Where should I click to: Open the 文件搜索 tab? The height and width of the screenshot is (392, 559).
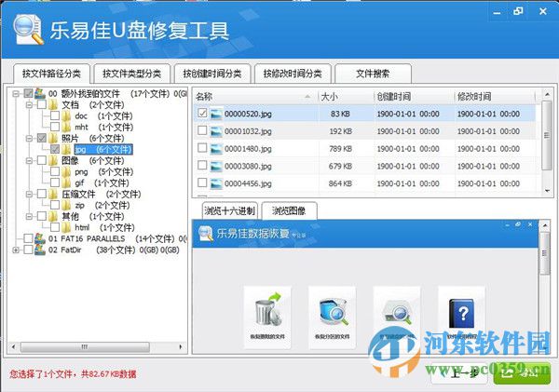click(373, 74)
